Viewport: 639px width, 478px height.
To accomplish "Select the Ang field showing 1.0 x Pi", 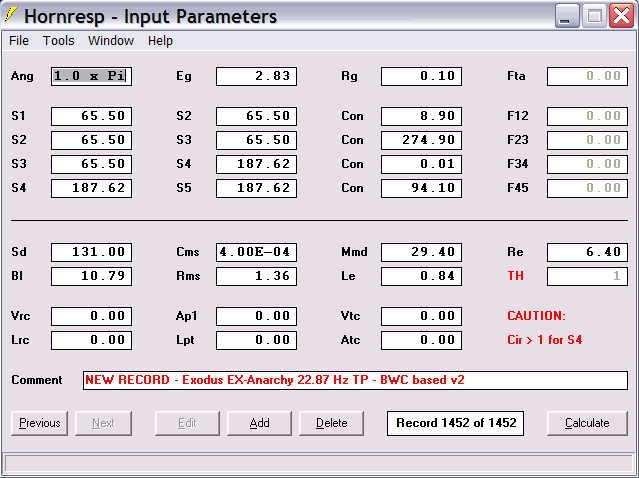I will [x=91, y=76].
